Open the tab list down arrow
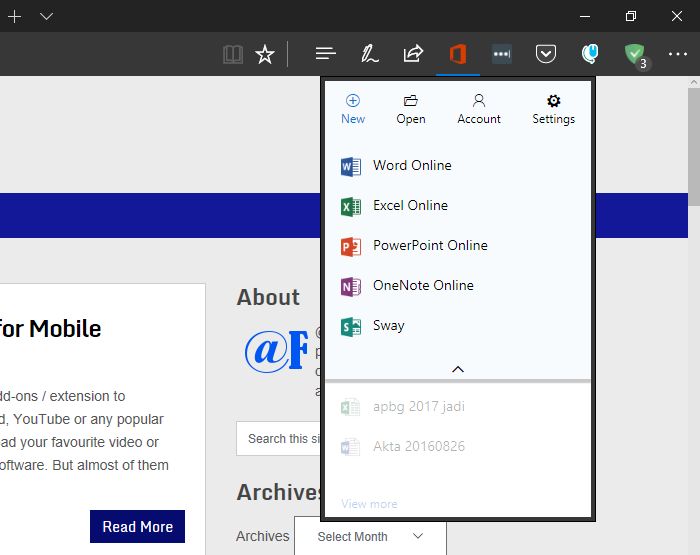This screenshot has height=555, width=700. (47, 16)
